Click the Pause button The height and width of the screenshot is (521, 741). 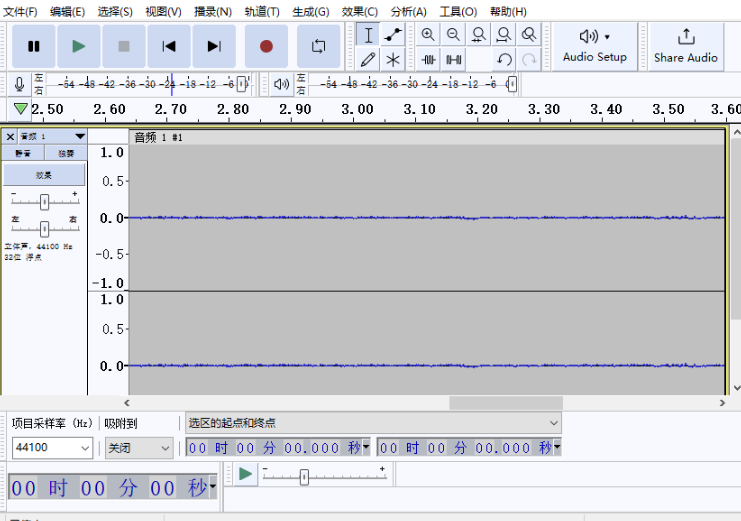(x=34, y=46)
